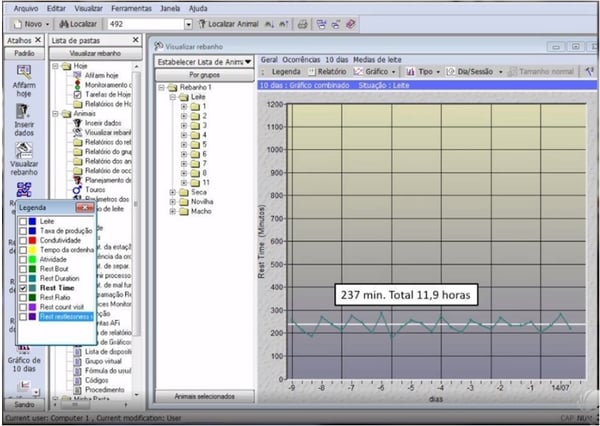Open Monitoramento item in the folder tree

coord(108,85)
